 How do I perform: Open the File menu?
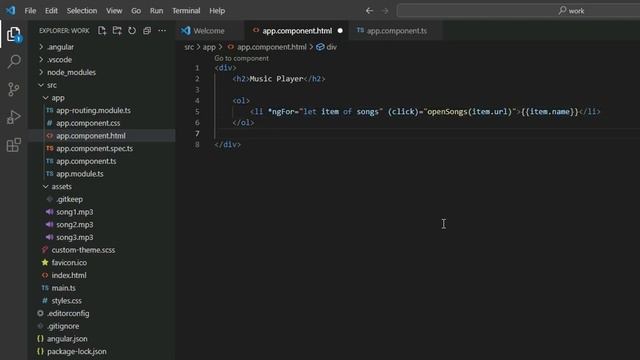click(30, 11)
